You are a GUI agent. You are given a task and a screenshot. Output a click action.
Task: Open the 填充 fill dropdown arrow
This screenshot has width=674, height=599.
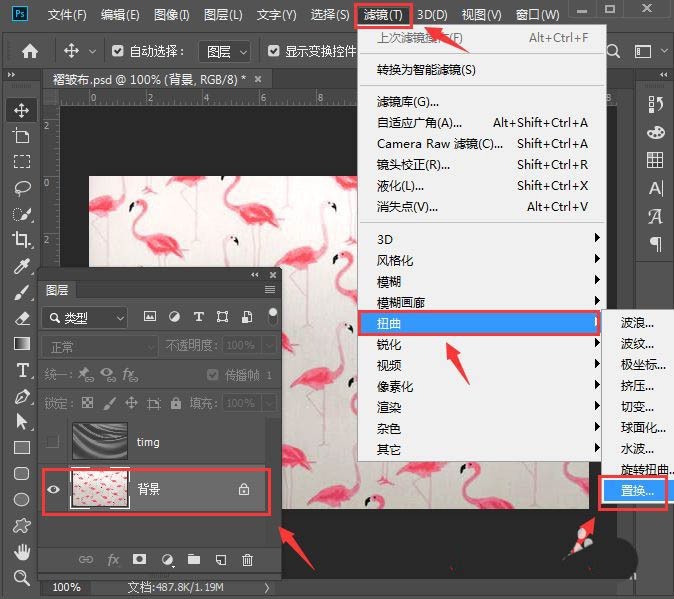tap(270, 403)
